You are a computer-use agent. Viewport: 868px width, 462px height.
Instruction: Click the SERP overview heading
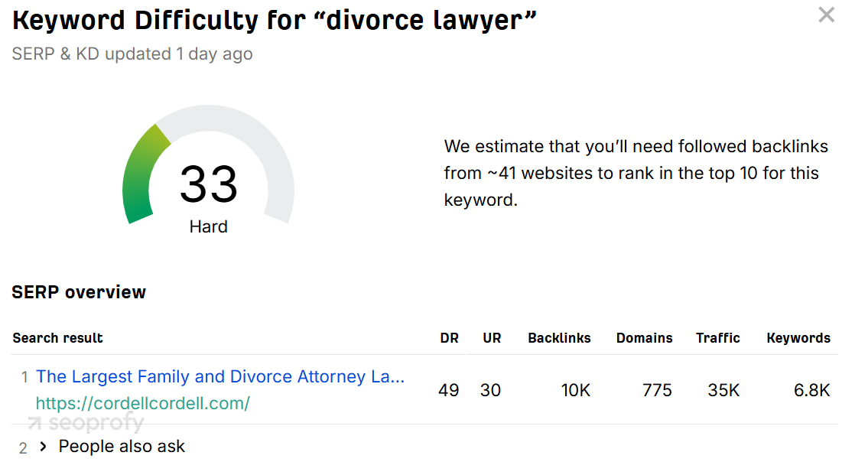tap(79, 292)
